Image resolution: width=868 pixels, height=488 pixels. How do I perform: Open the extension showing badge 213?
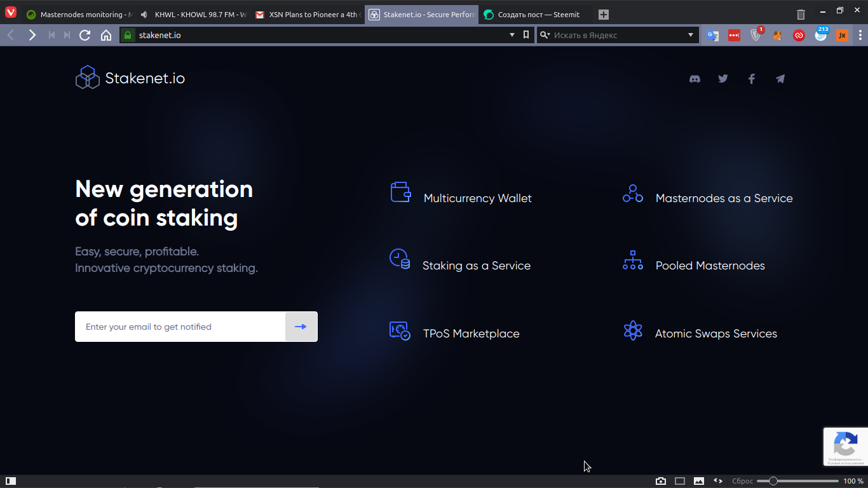(x=822, y=34)
